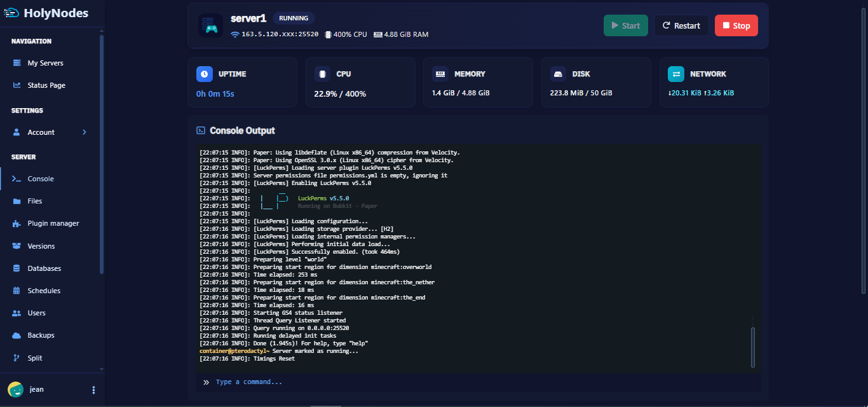The height and width of the screenshot is (407, 868).
Task: Expand the Account submenu chevron
Action: click(x=84, y=132)
